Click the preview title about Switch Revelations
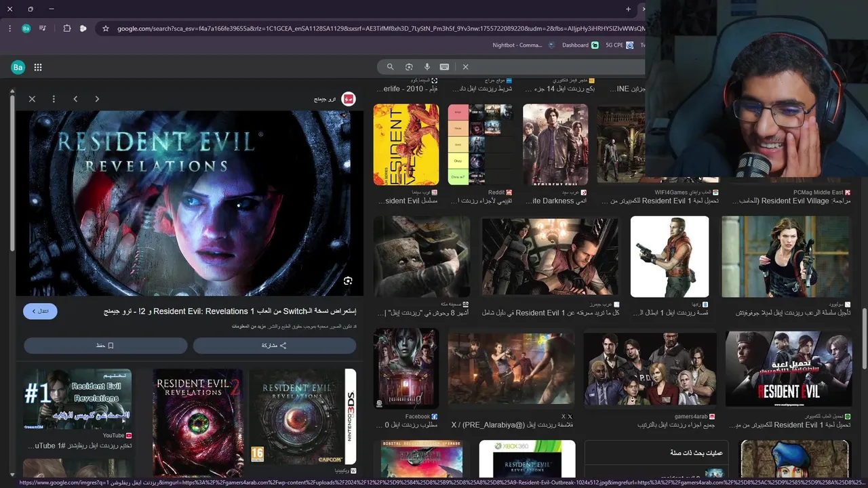 [230, 311]
